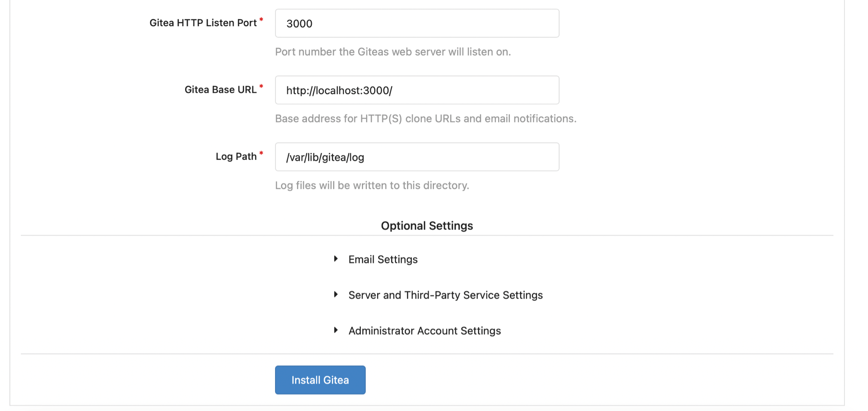The width and height of the screenshot is (868, 411).
Task: Focus the Gitea Base URL input field
Action: pos(417,90)
